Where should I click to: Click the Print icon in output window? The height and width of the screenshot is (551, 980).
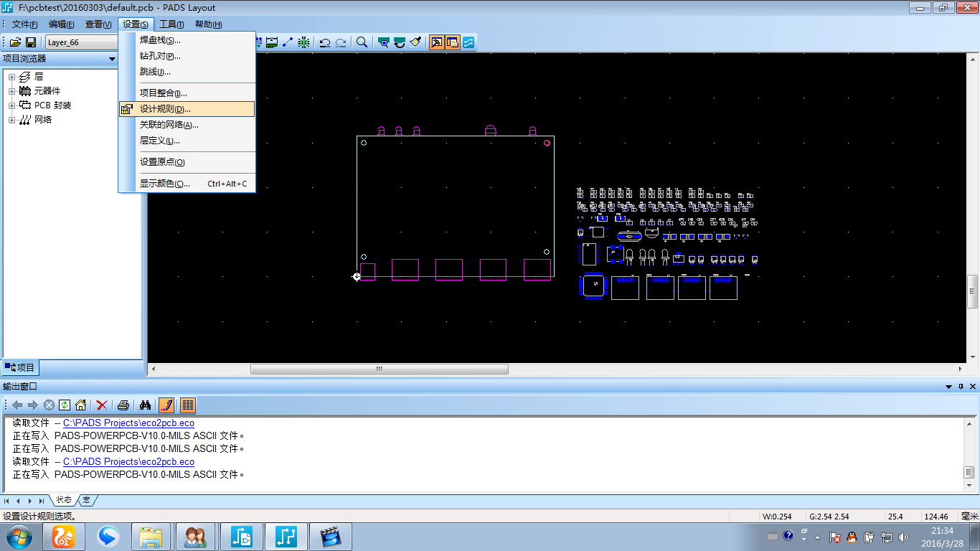(x=123, y=405)
